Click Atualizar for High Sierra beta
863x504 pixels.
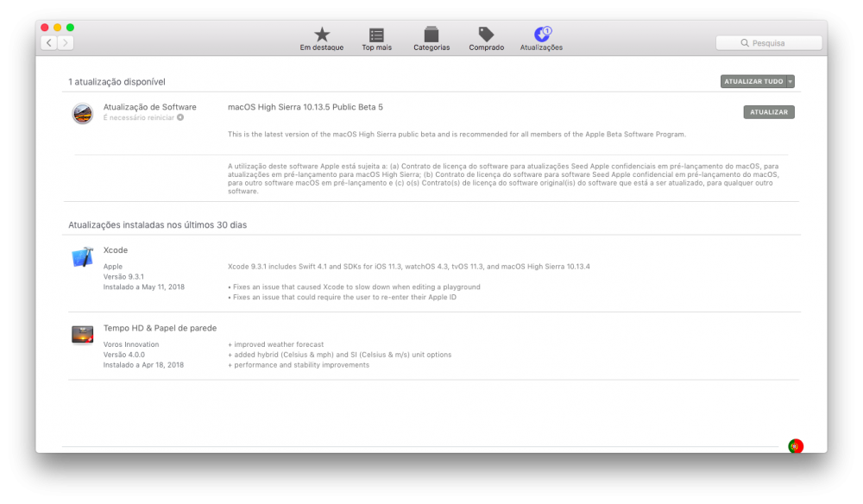[769, 112]
